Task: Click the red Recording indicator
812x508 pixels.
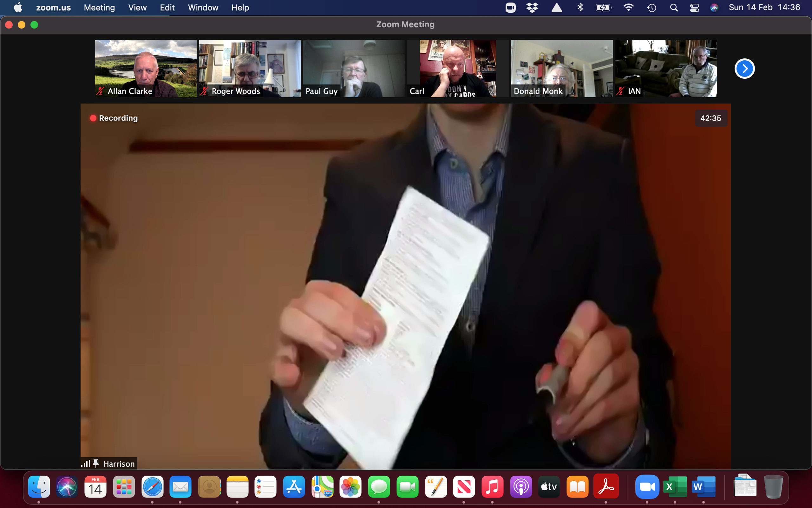Action: (114, 118)
